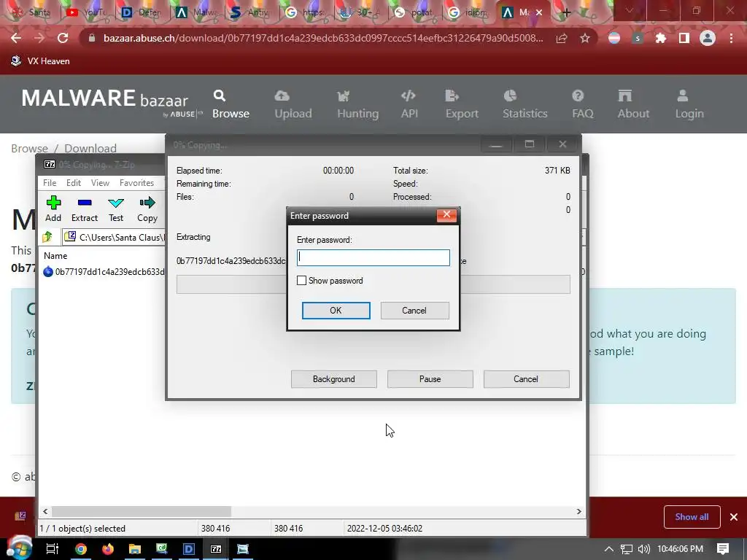Toggle Chrome side panel icon

click(x=684, y=38)
